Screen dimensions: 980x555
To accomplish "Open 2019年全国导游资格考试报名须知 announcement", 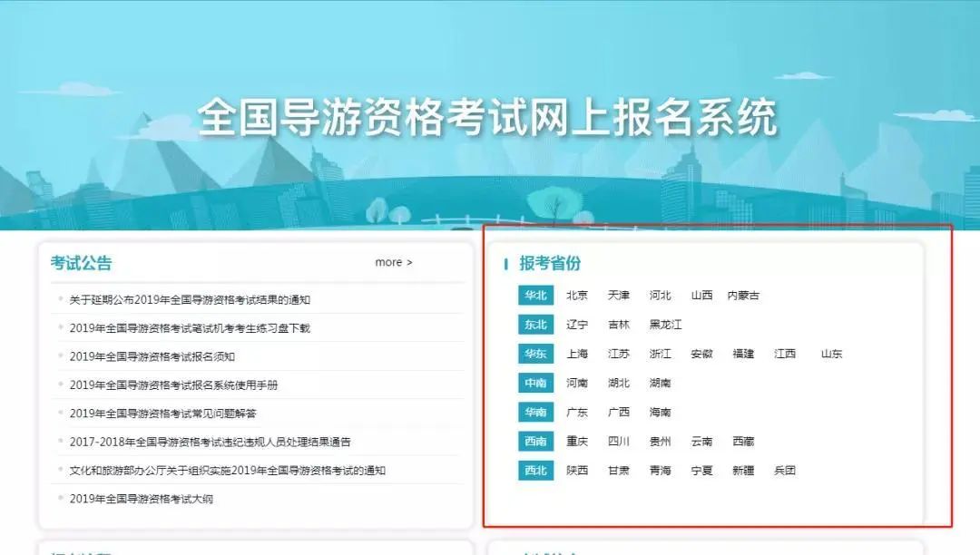I will [152, 356].
